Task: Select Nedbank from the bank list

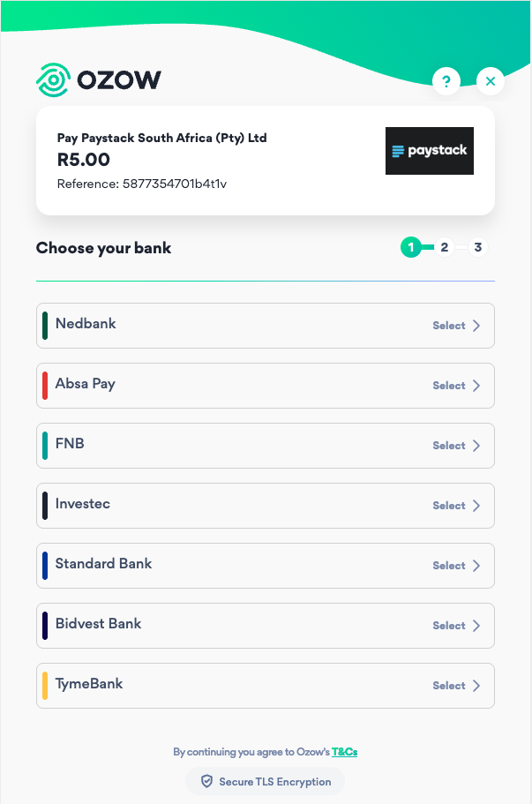Action: (265, 326)
